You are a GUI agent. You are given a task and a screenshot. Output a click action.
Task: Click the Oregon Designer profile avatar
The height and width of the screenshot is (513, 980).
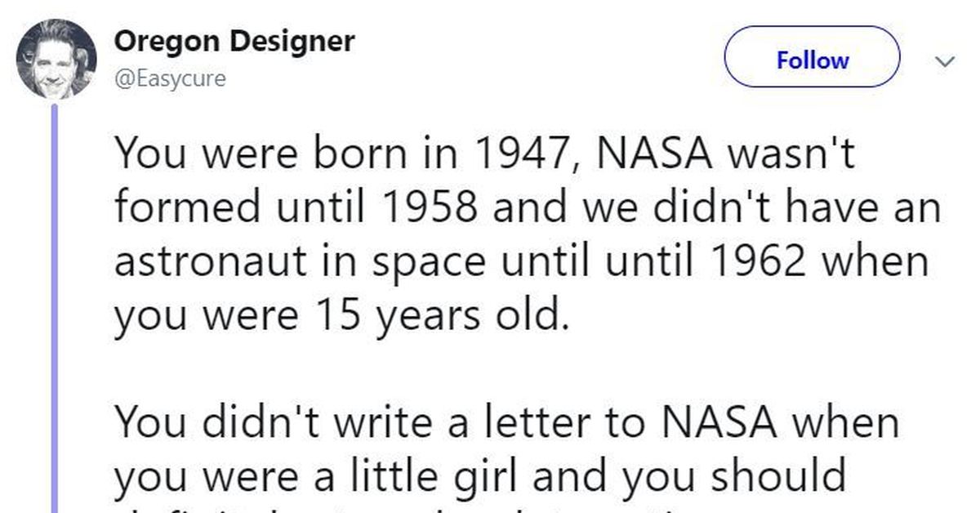(x=56, y=59)
